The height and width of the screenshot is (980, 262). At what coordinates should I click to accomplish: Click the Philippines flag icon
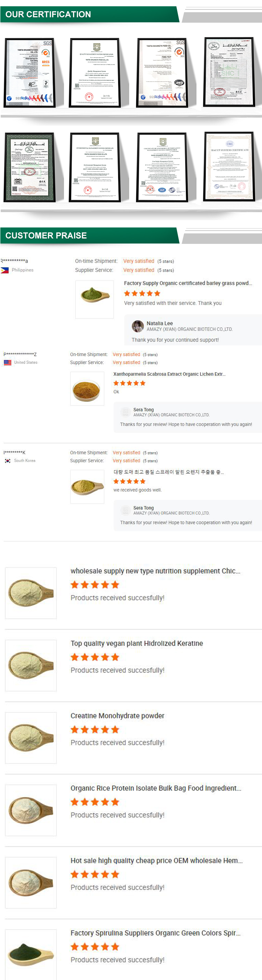5,270
